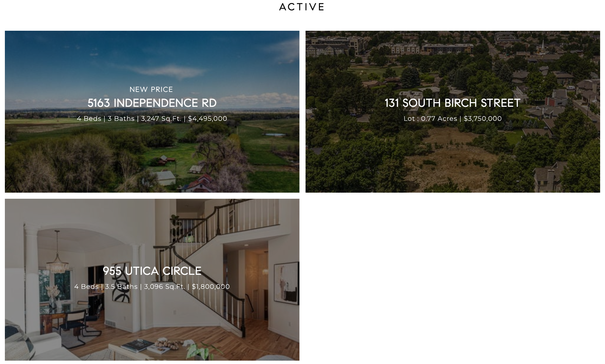Open the 131 South Birch Street listing title

click(453, 103)
